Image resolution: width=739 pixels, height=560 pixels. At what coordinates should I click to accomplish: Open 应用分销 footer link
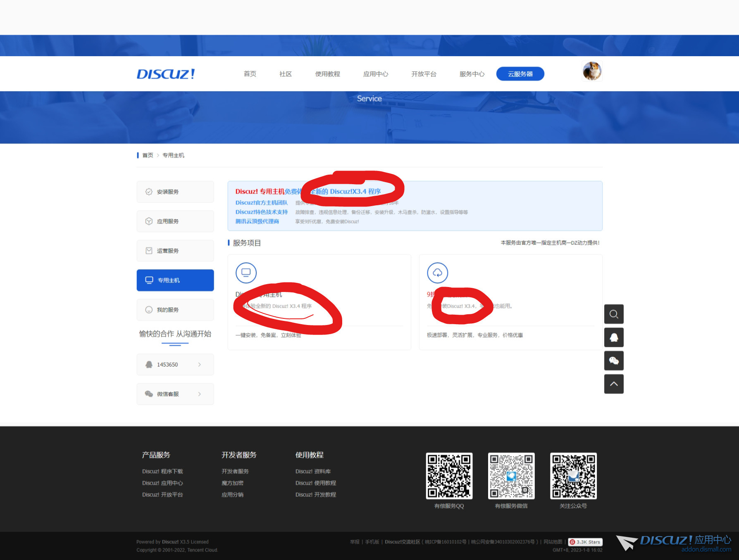coord(232,495)
